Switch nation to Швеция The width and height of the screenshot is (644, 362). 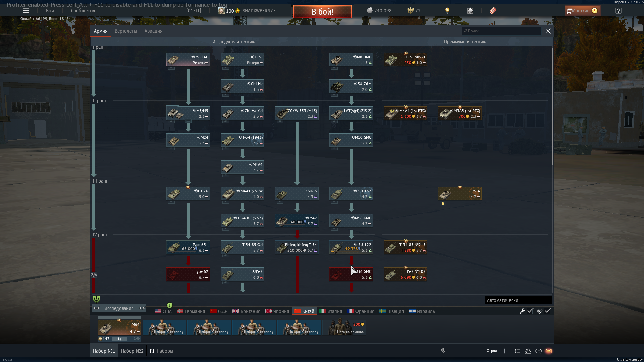(x=391, y=311)
